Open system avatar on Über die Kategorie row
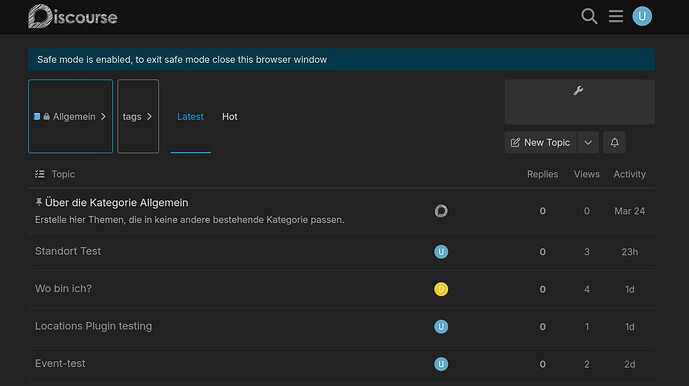 click(441, 211)
